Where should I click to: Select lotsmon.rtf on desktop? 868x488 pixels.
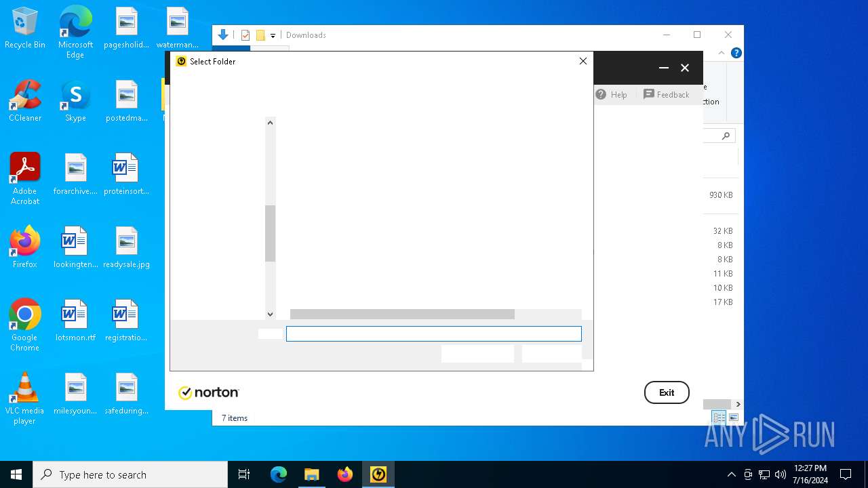[75, 321]
